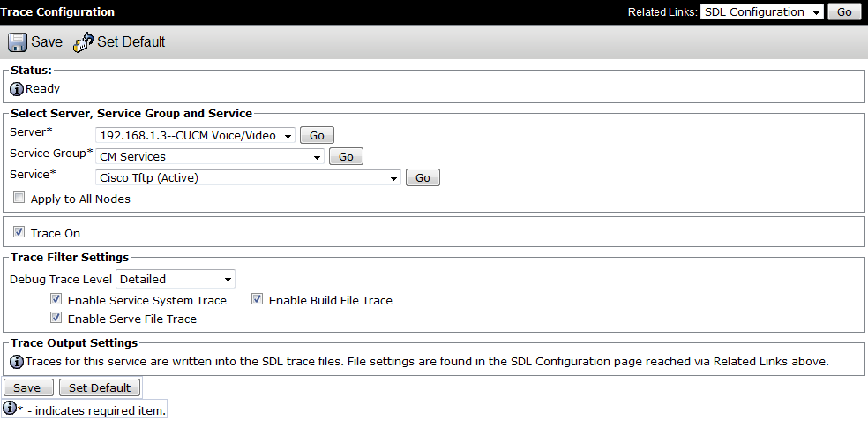Click Go beside the Service field
Viewport: 868px width, 428px height.
423,177
